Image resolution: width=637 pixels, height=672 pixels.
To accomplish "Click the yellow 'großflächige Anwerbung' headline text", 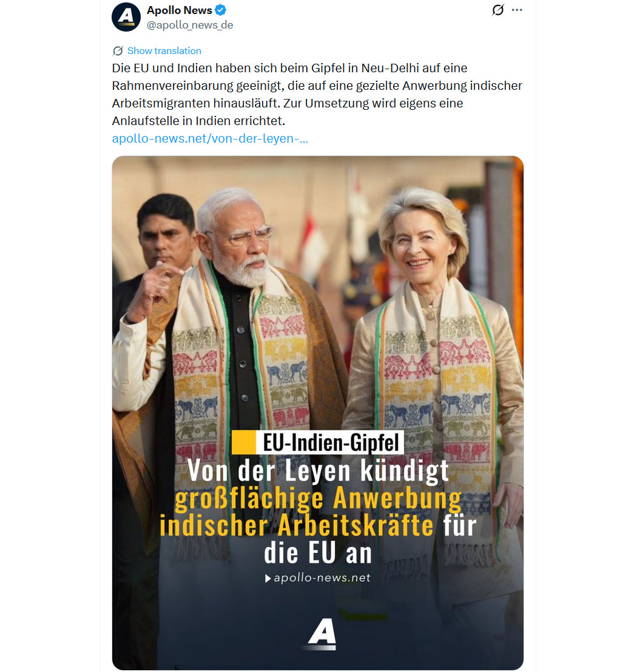I will (318, 498).
